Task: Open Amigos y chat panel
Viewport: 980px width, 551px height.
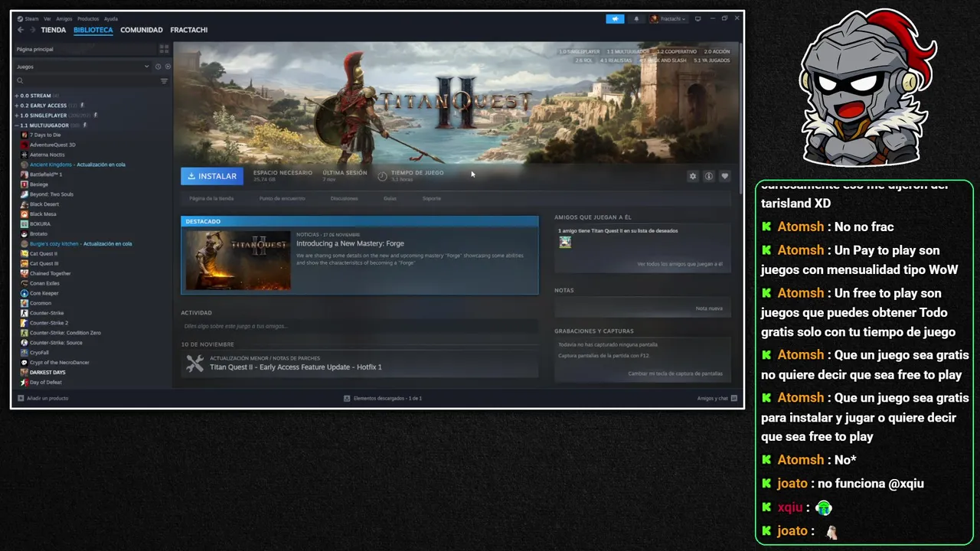Action: [717, 398]
